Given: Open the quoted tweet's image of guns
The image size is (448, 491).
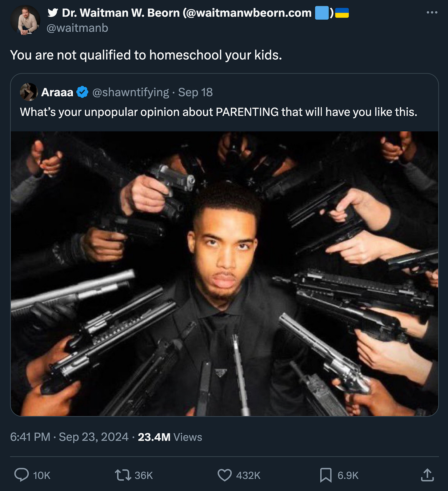Looking at the screenshot, I should point(224,274).
